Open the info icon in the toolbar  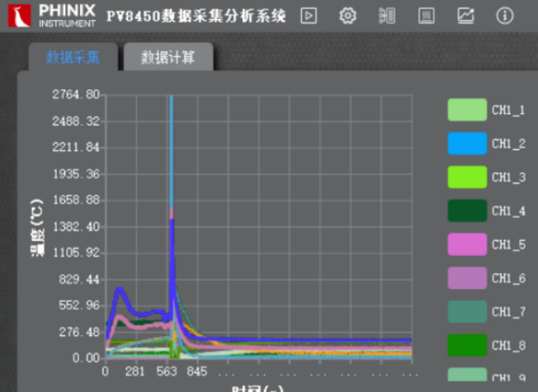pyautogui.click(x=504, y=16)
